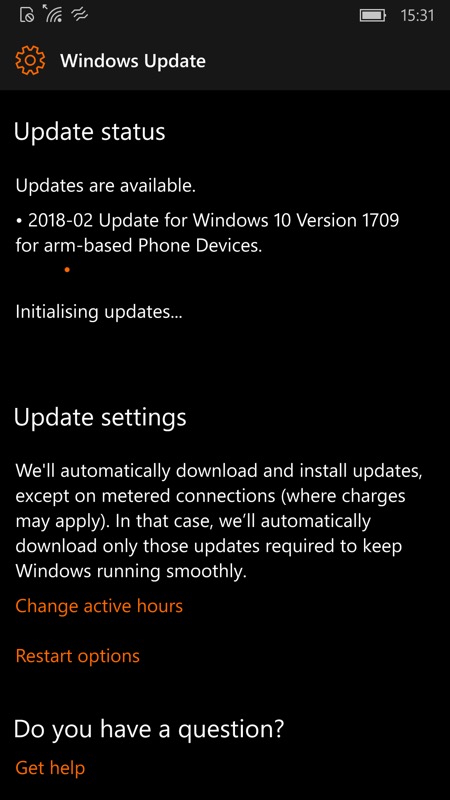Tap the Windows Update page title
The image size is (450, 800).
133,61
